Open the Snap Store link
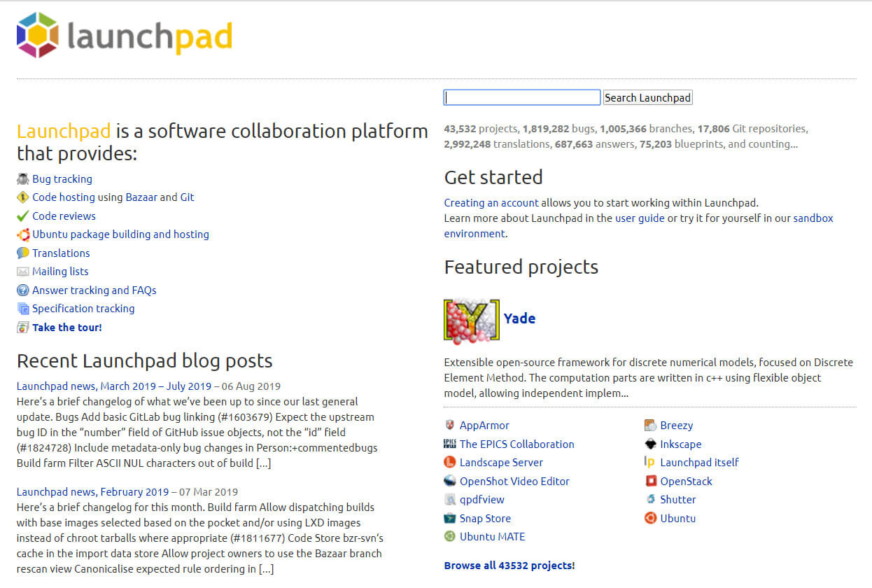 pos(485,519)
